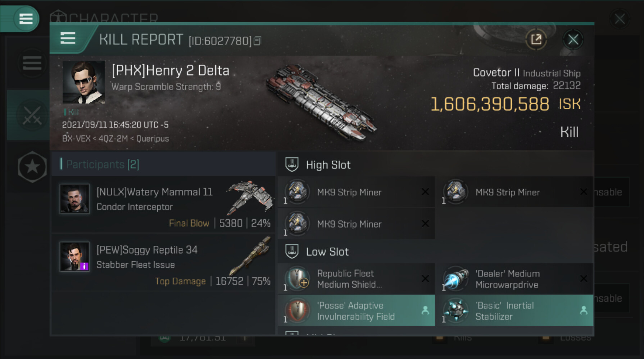
Task: Open the kill report hamburger menu
Action: coord(68,38)
